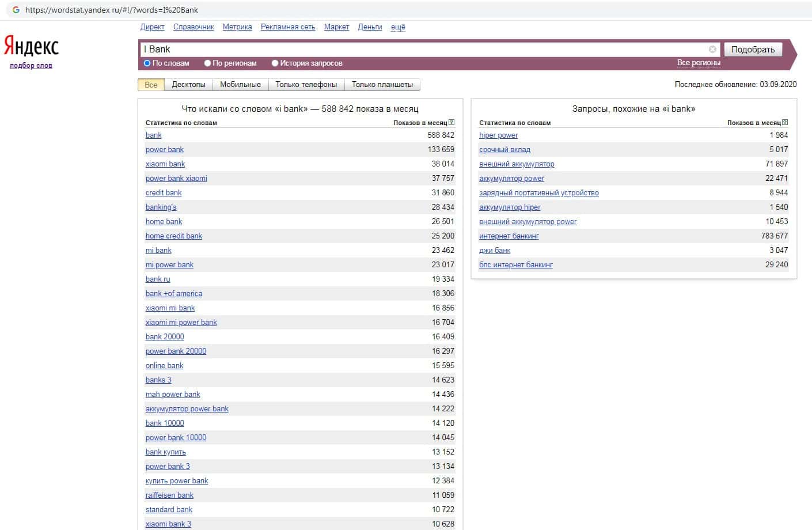
Task: Select the 'По регионам' radio option
Action: (x=208, y=63)
